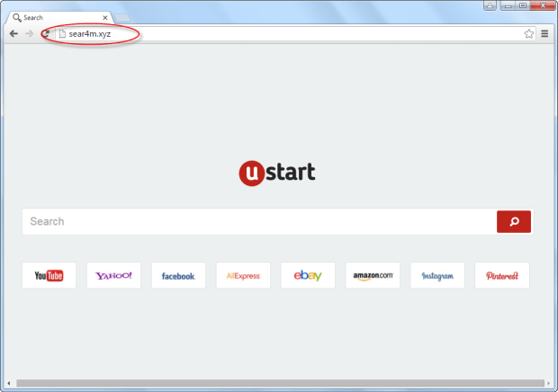
Task: Open the AliExpress shortcut tile
Action: [x=243, y=275]
